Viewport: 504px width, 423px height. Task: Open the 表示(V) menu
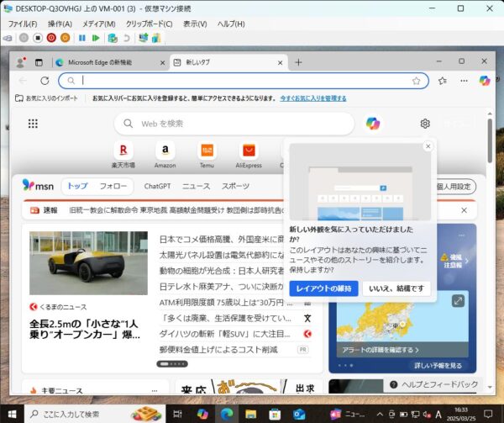point(195,24)
